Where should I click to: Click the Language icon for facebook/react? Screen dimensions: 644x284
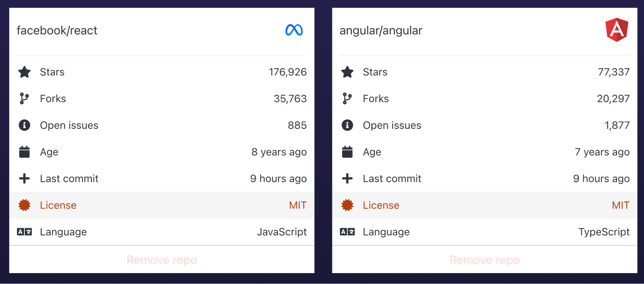24,232
